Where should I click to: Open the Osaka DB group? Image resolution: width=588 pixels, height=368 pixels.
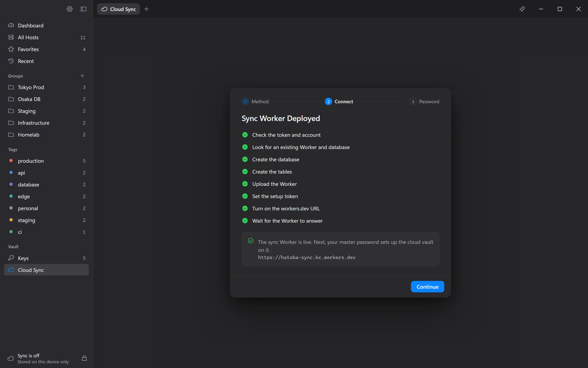46,99
